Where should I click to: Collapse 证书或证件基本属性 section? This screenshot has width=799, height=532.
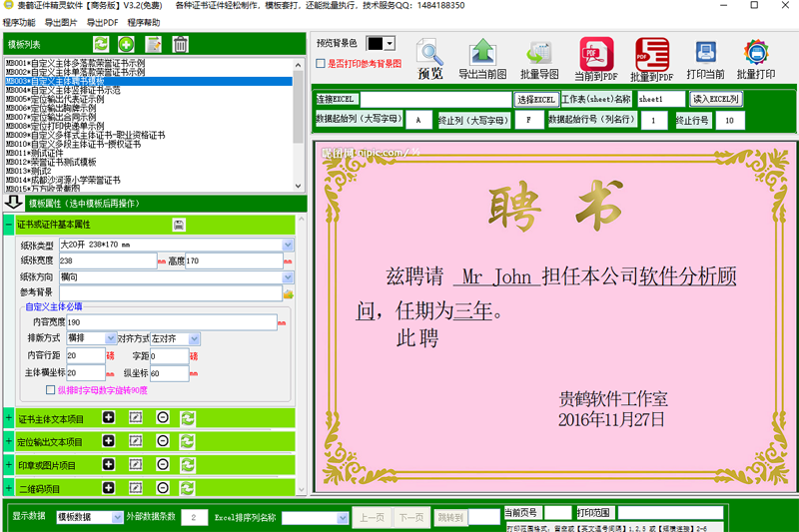[x=9, y=224]
